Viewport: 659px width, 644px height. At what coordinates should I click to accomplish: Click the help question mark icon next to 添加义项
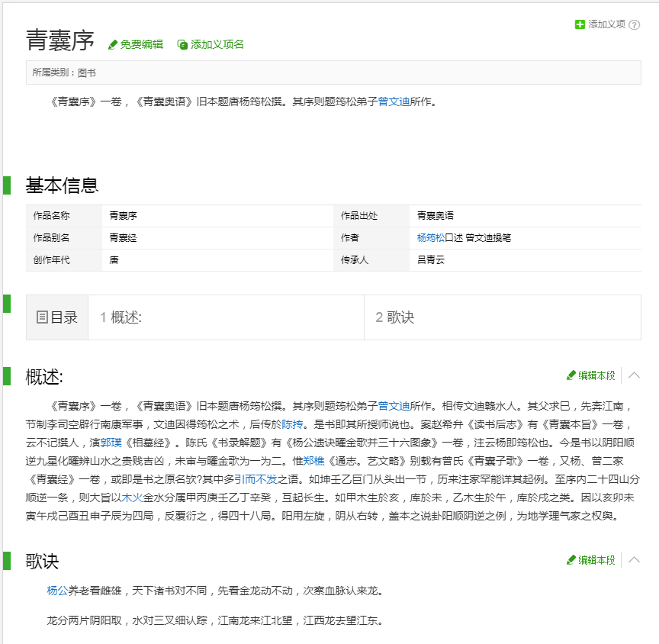[x=634, y=25]
